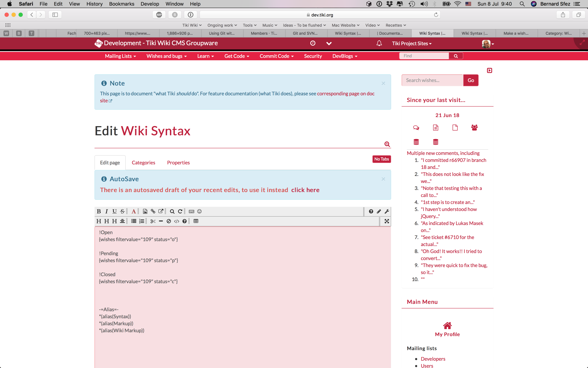588x368 pixels.
Task: Toggle the AdBlock Plus extension button
Action: (x=159, y=15)
